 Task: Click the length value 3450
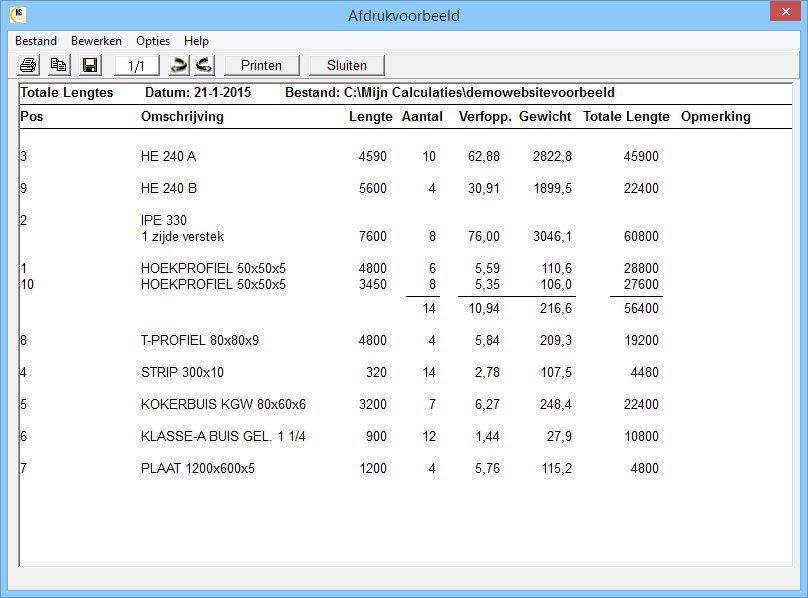[373, 284]
